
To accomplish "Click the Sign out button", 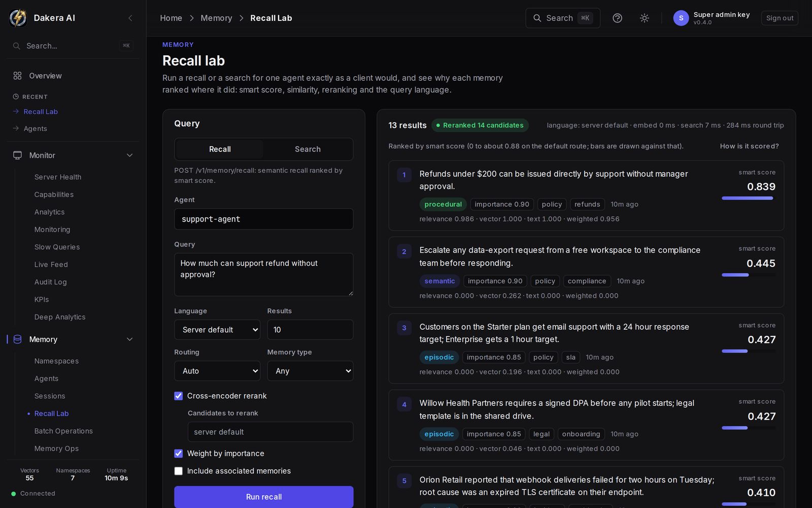I will point(780,18).
